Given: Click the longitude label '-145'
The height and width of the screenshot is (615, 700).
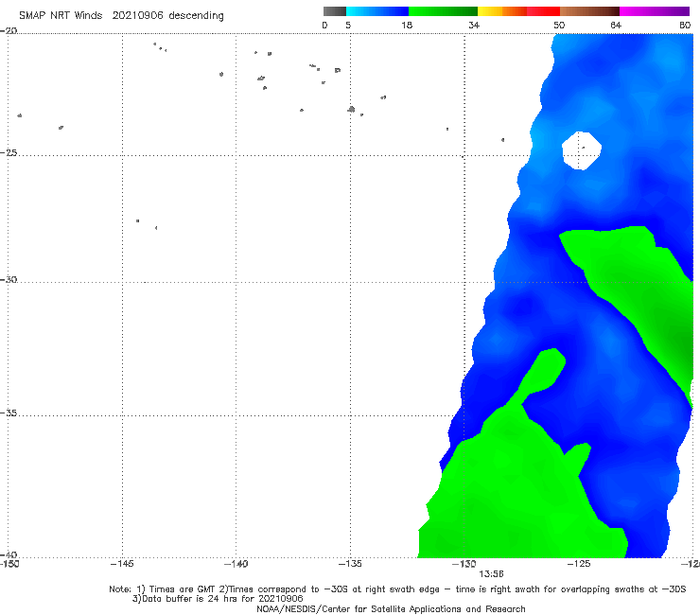Looking at the screenshot, I should pos(122,564).
